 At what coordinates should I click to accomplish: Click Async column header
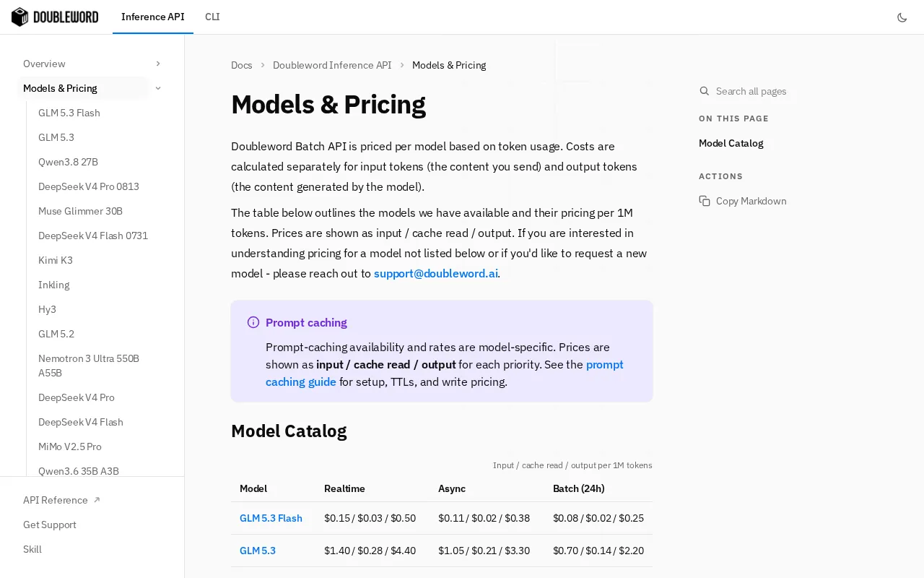coord(452,488)
